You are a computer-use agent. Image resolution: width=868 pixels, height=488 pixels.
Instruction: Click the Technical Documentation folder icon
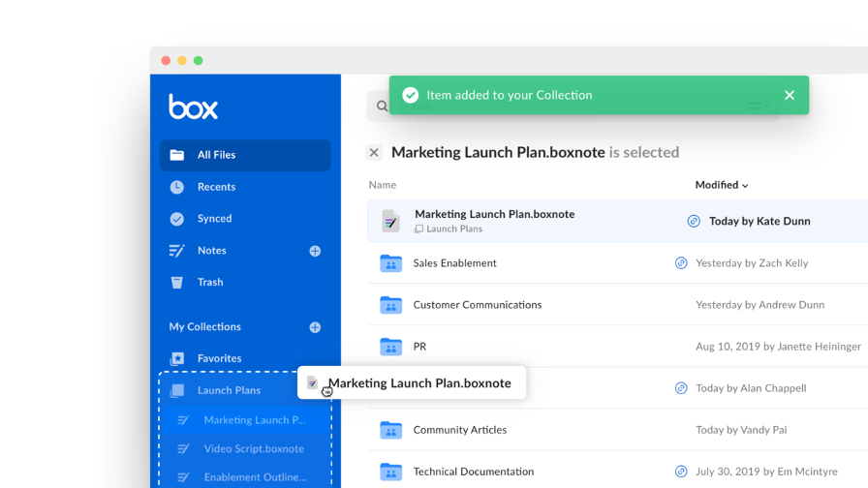point(390,472)
